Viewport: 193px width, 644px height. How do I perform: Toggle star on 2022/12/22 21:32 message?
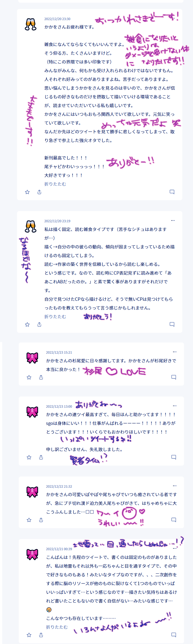(x=29, y=520)
